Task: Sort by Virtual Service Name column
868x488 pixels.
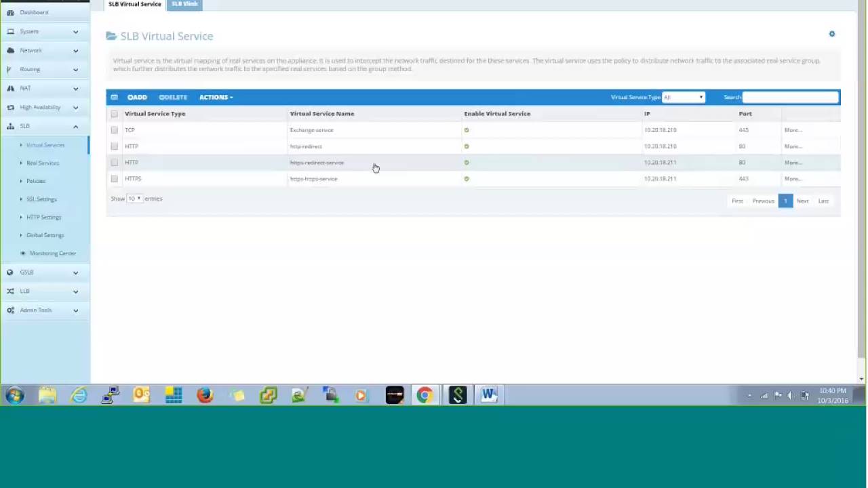Action: pyautogui.click(x=322, y=114)
